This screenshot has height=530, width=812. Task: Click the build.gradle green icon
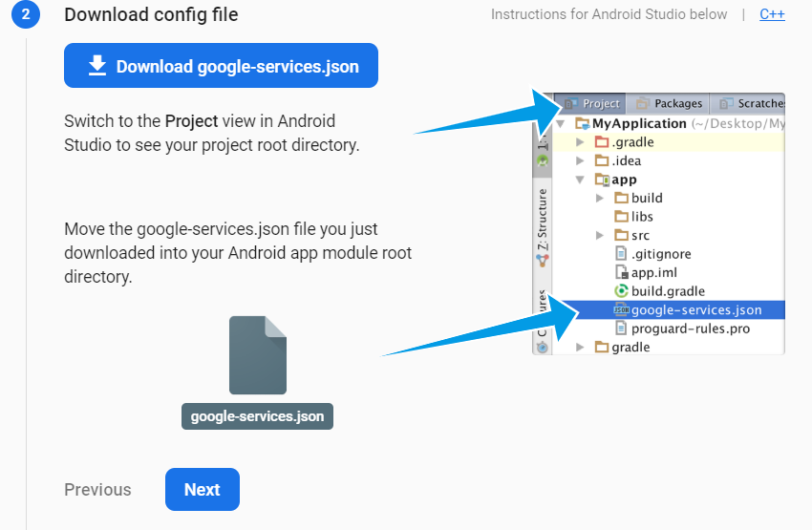click(621, 291)
